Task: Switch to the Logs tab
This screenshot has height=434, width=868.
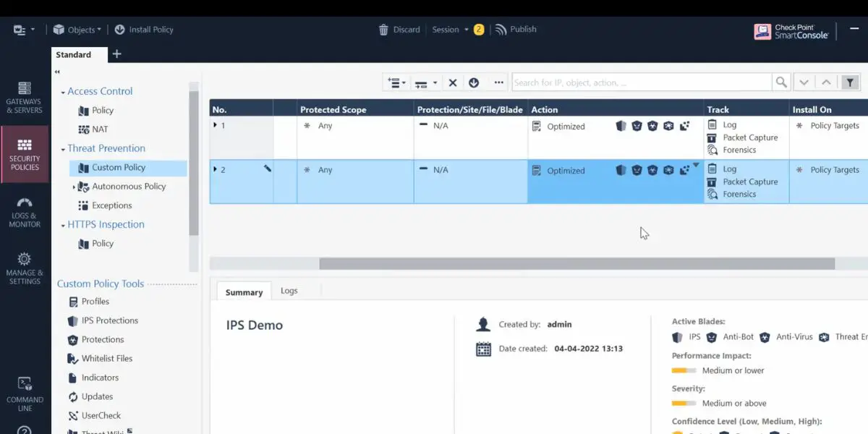Action: (x=289, y=291)
